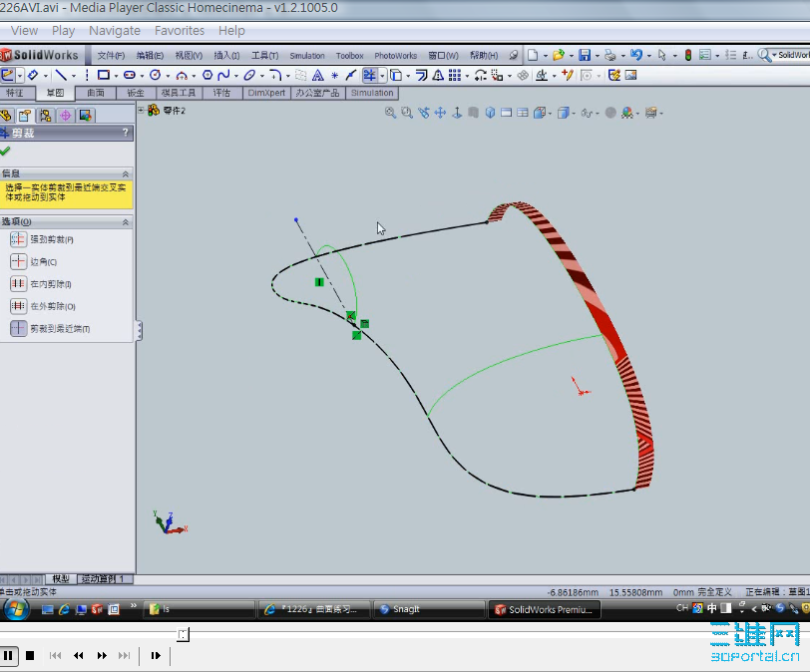Open the Save dropdown arrow
The height and width of the screenshot is (672, 810).
(x=598, y=55)
